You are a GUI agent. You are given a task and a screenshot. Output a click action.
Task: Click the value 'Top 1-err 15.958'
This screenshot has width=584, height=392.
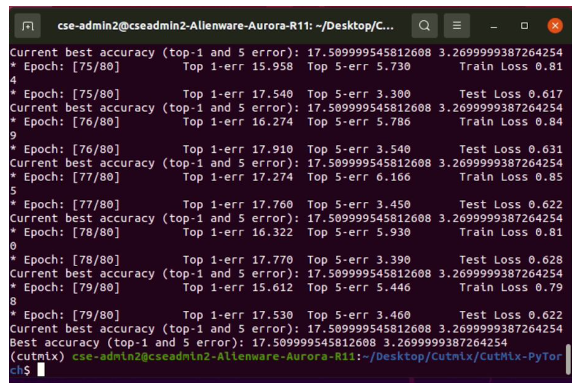238,67
